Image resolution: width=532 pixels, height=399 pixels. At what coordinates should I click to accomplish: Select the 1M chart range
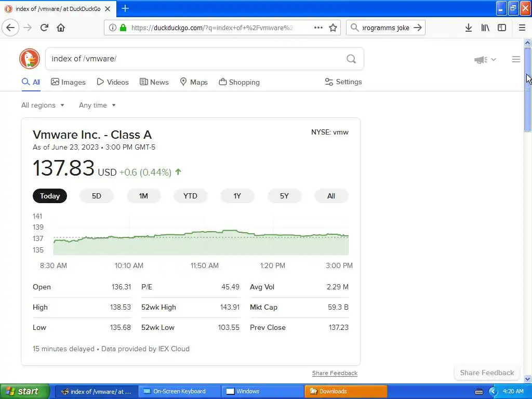(143, 196)
